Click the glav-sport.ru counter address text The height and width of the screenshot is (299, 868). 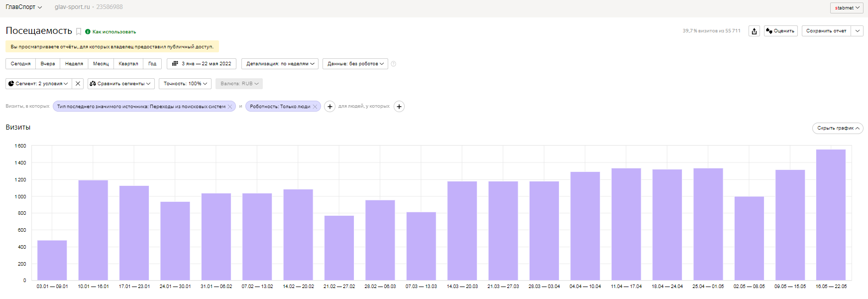click(72, 7)
